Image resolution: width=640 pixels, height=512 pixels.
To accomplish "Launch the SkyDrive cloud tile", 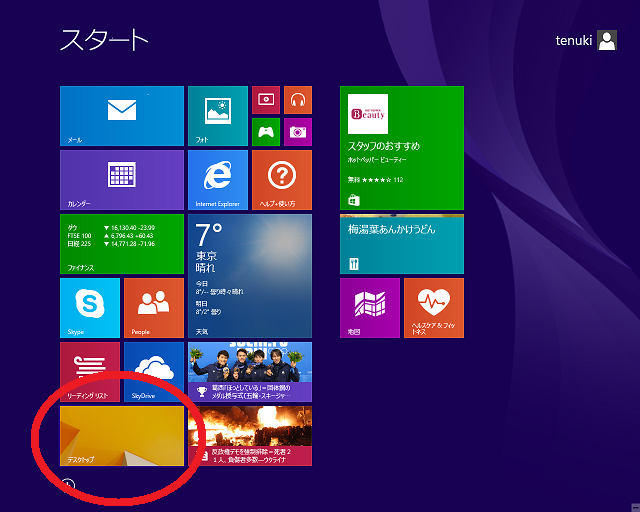I will coord(153,372).
